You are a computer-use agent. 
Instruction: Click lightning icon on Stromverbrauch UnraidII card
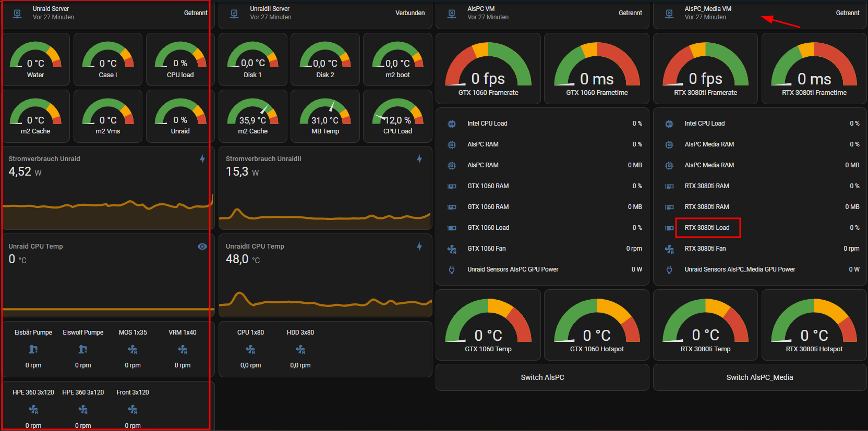419,159
